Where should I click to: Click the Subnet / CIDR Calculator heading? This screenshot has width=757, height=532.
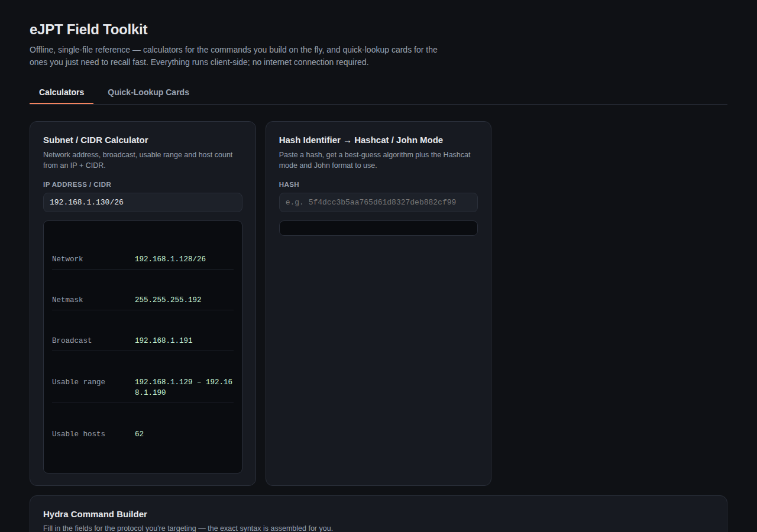tap(96, 140)
